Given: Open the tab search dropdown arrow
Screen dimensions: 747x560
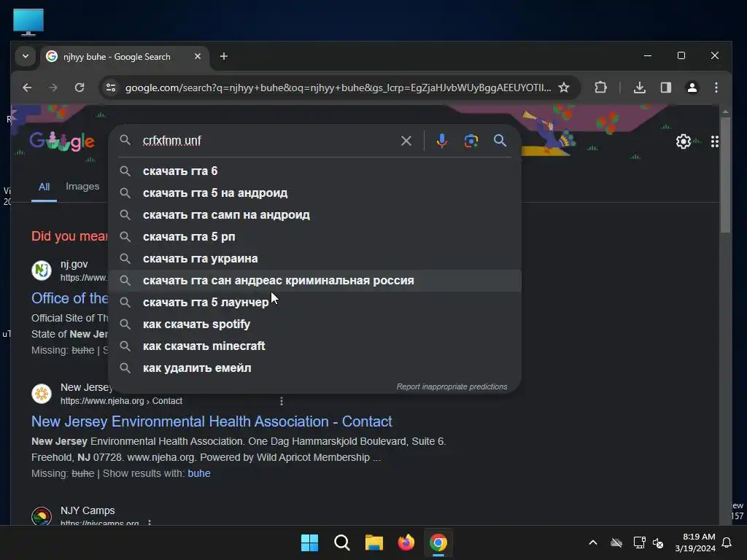Looking at the screenshot, I should pos(26,56).
